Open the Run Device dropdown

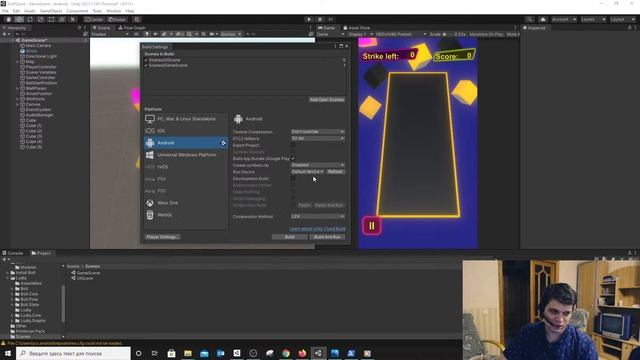[x=307, y=172]
